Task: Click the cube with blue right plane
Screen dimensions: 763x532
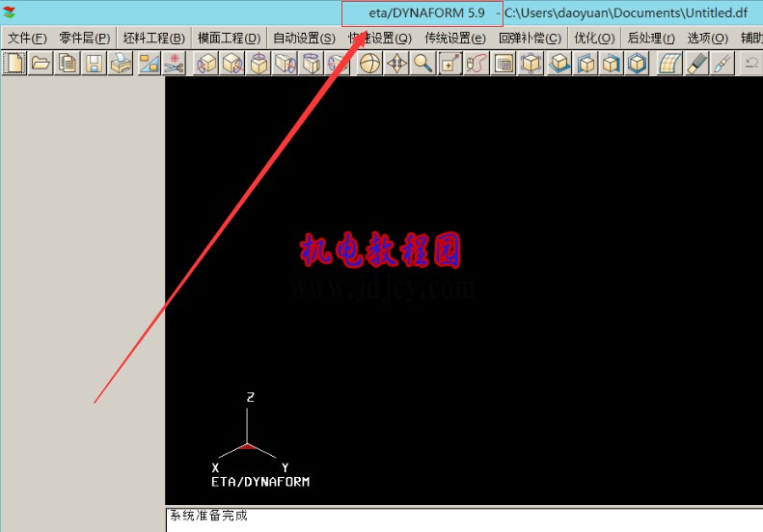Action: coord(612,64)
